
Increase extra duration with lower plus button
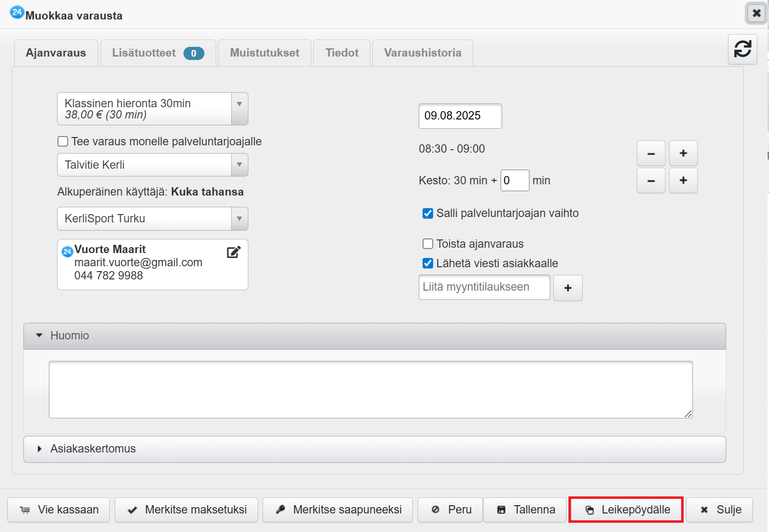[x=683, y=180]
